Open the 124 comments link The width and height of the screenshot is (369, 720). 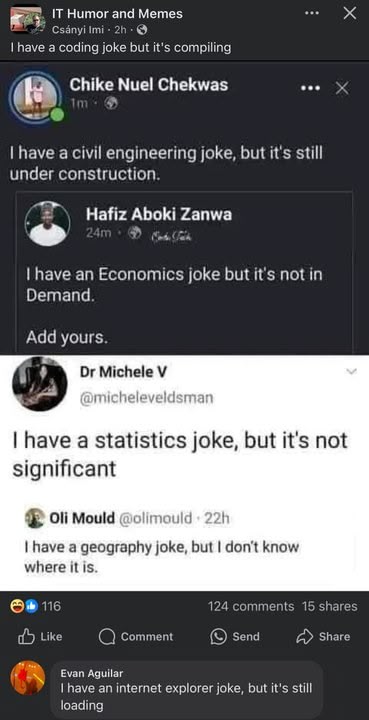(x=251, y=607)
